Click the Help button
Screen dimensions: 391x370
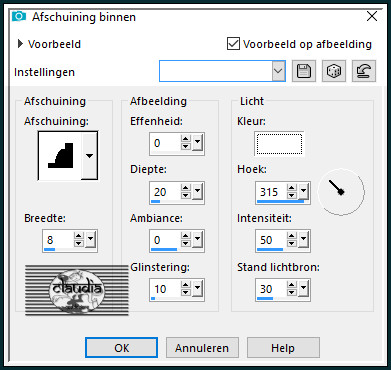click(x=283, y=348)
